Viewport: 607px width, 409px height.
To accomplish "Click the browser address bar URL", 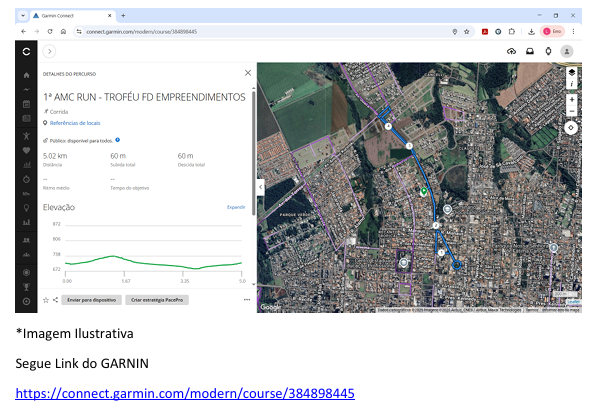I will [x=140, y=32].
